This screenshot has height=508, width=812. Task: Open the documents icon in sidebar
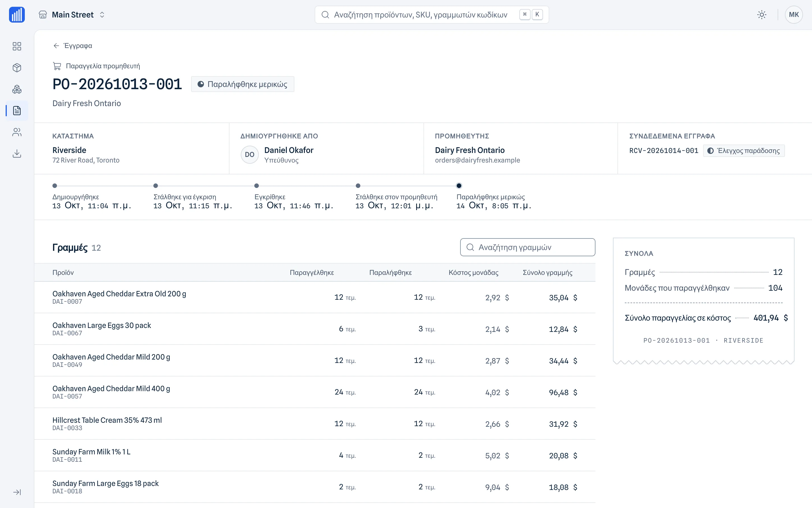17,111
